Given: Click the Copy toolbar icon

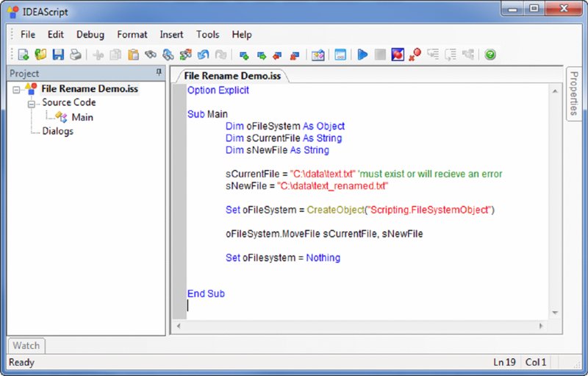Looking at the screenshot, I should click(x=115, y=54).
